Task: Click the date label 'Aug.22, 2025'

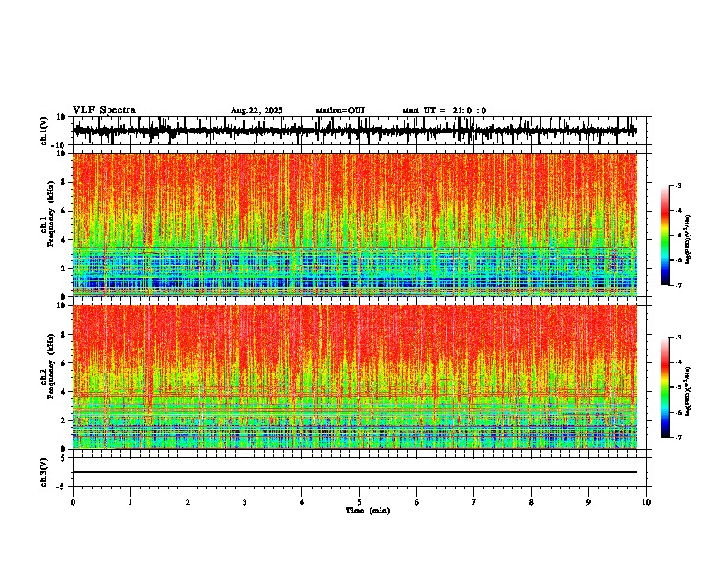Action: click(256, 110)
